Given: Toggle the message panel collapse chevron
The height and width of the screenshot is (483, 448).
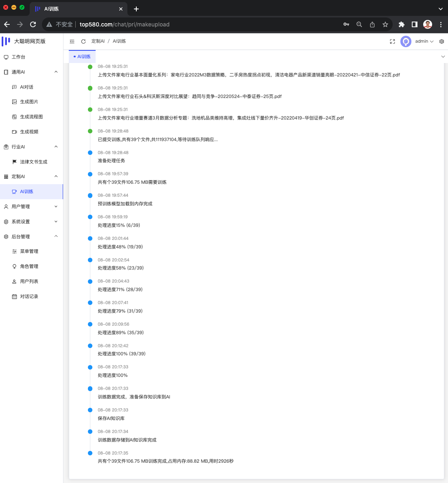Looking at the screenshot, I should click(443, 57).
